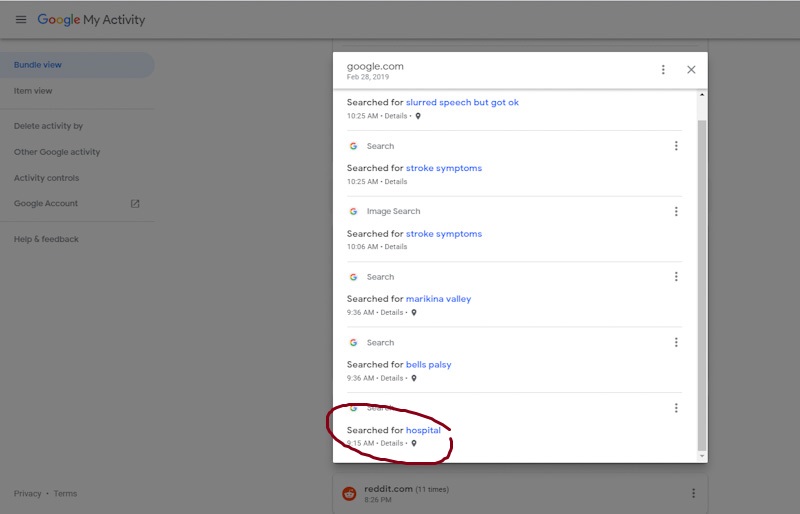Click the dialog vertical scrollbar thumb
Viewport: 800px width, 514px height.
[702, 286]
